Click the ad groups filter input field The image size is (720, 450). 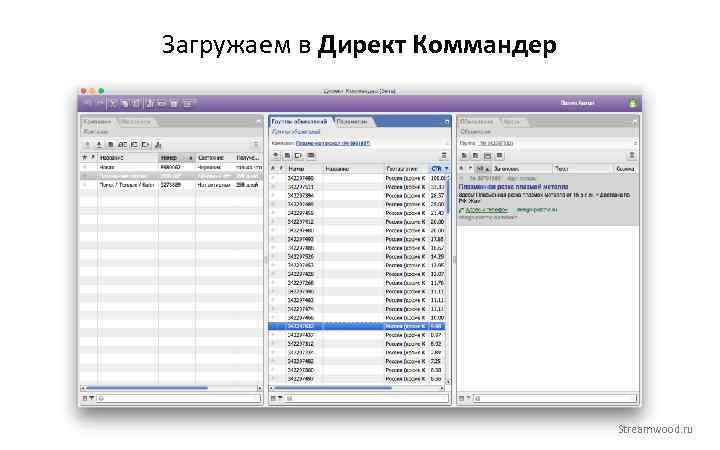(x=367, y=398)
